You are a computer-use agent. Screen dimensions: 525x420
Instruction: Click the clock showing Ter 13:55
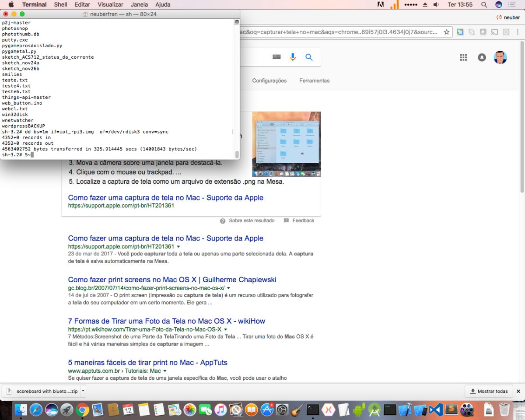(460, 4)
